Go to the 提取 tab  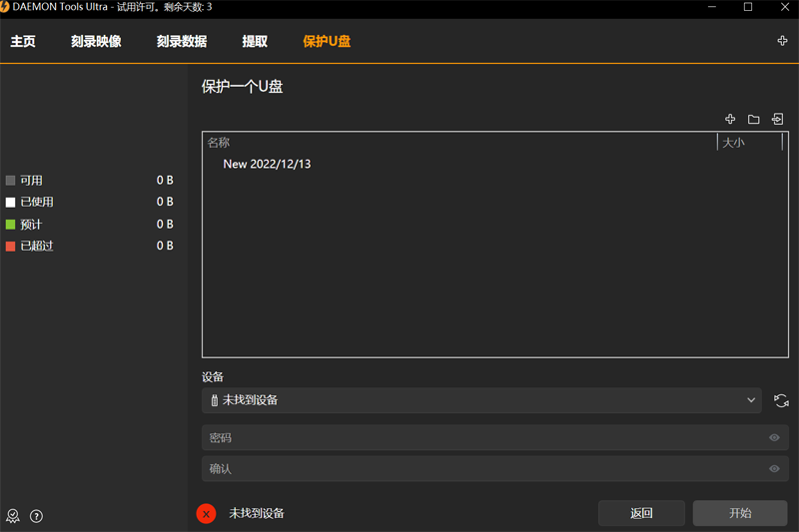click(x=255, y=41)
